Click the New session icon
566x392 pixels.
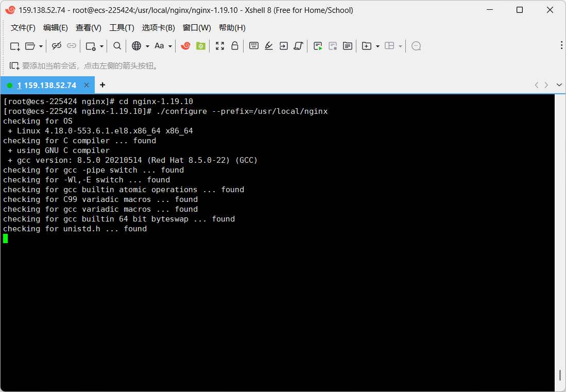click(15, 46)
